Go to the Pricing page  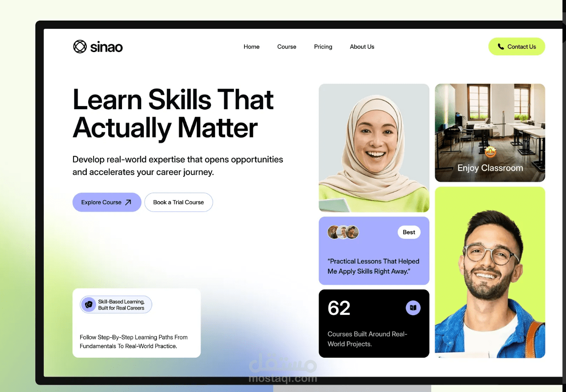323,47
